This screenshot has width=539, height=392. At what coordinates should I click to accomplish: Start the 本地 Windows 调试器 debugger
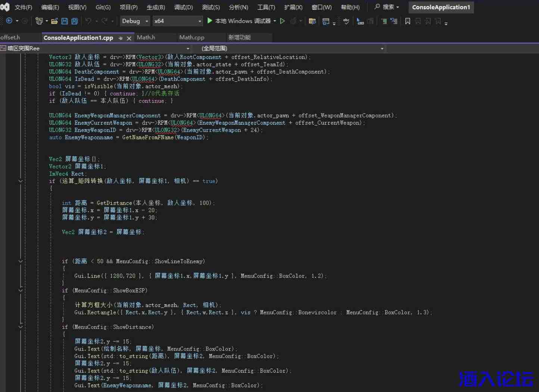239,21
